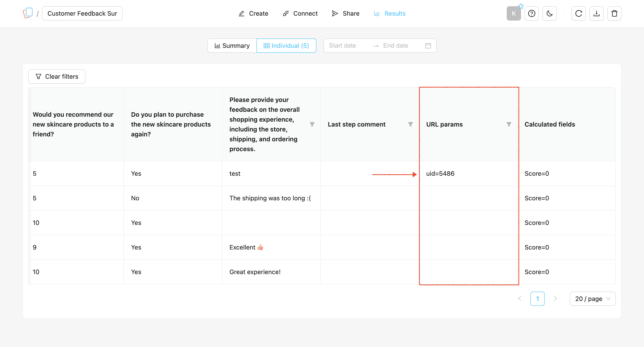Go to previous results page
This screenshot has height=347, width=644.
519,298
